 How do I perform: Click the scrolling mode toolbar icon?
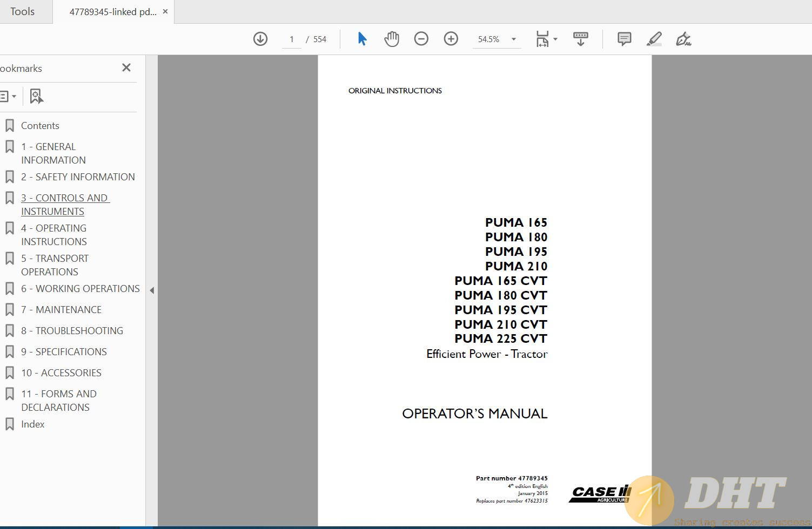click(581, 39)
